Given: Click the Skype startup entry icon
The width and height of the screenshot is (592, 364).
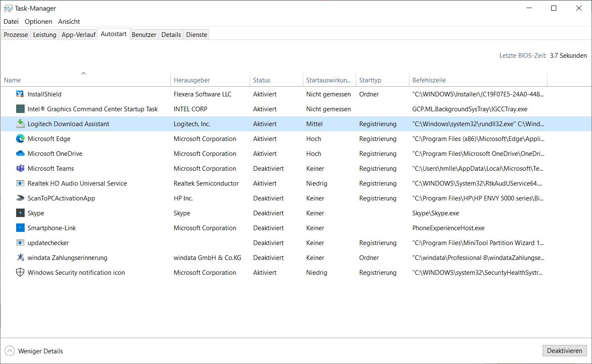Looking at the screenshot, I should click(20, 213).
